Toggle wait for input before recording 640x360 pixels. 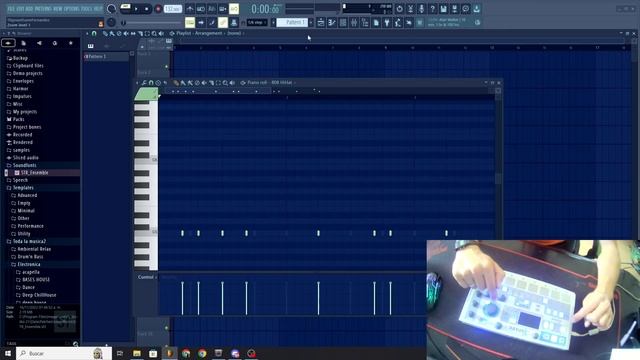coord(201,9)
